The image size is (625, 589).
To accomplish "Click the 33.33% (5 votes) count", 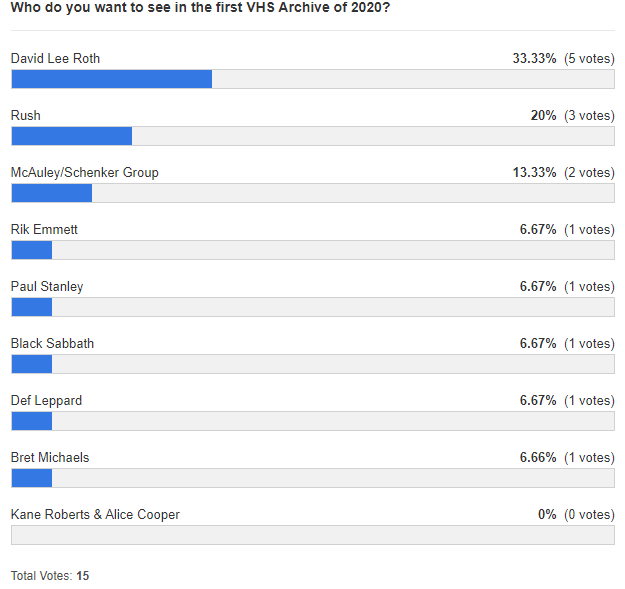I will [x=563, y=59].
